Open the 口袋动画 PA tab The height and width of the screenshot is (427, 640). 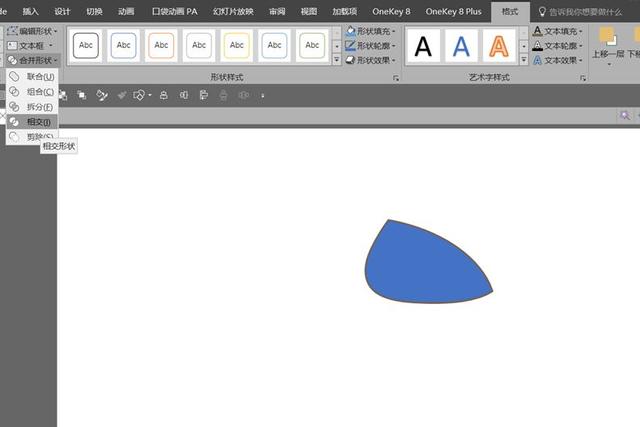coord(174,11)
